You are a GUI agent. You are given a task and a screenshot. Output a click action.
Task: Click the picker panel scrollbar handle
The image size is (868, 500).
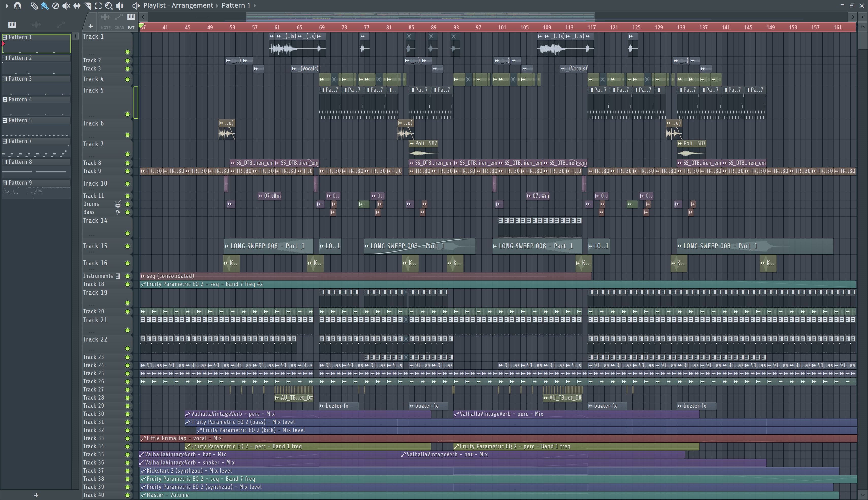coord(75,36)
